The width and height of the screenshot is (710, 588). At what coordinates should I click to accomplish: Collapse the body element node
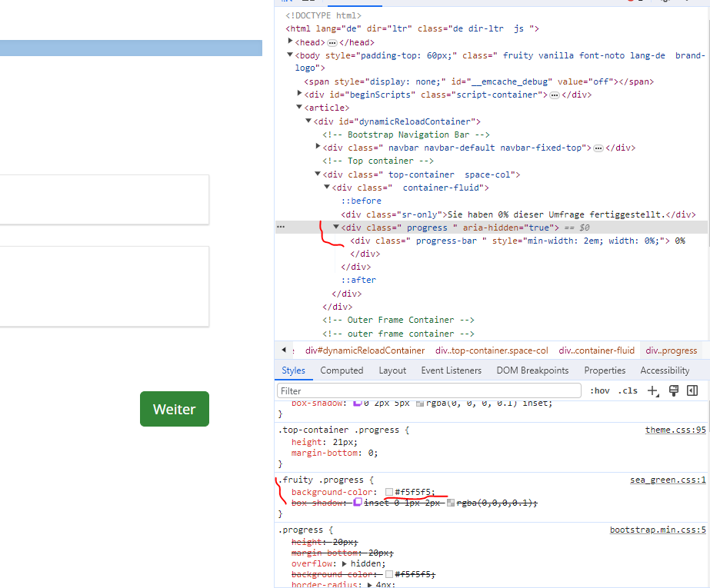tap(290, 55)
